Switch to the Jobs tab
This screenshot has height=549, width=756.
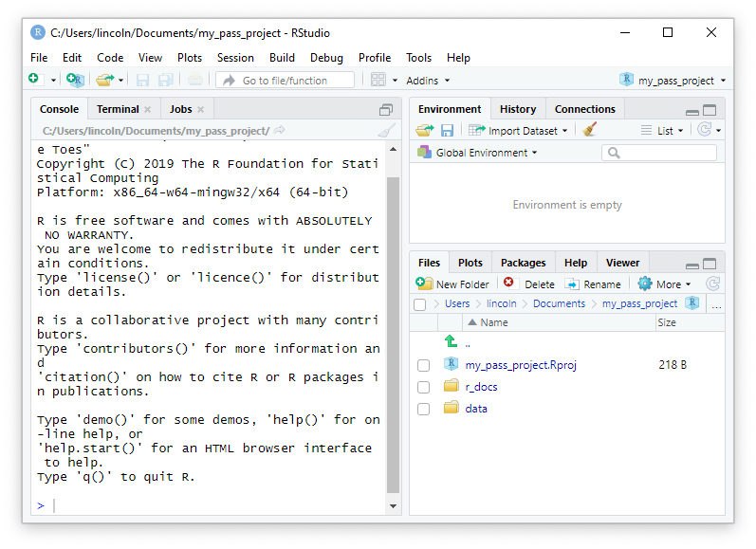click(x=181, y=109)
